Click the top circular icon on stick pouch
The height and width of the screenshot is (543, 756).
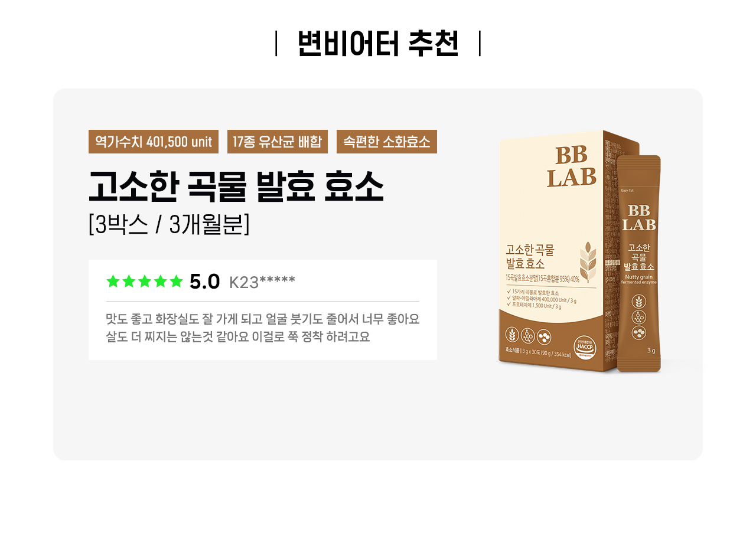638,302
